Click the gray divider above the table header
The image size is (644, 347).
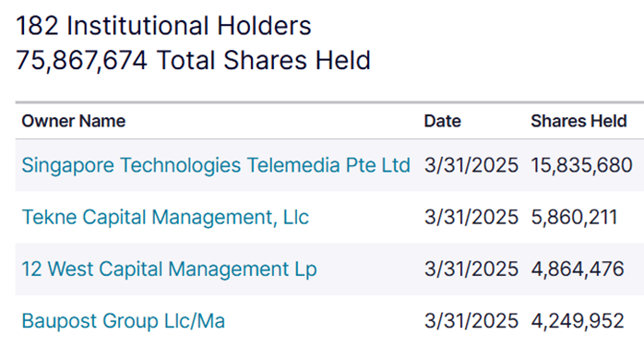(x=329, y=102)
